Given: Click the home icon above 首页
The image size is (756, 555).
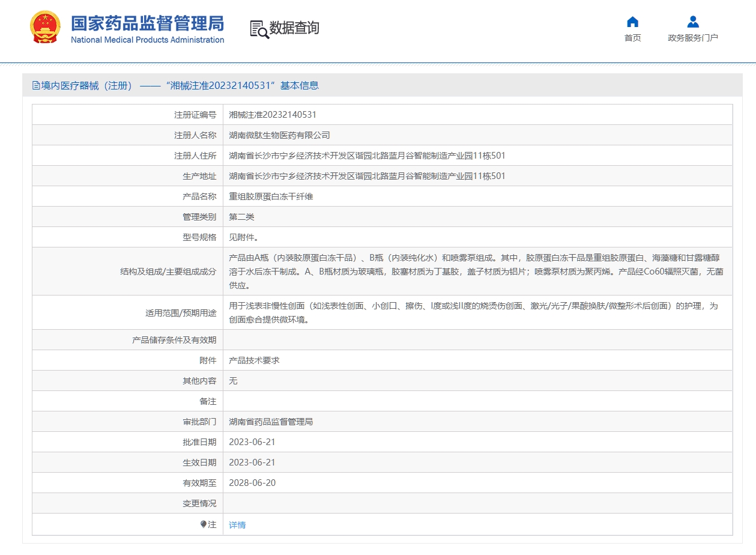Looking at the screenshot, I should point(632,22).
